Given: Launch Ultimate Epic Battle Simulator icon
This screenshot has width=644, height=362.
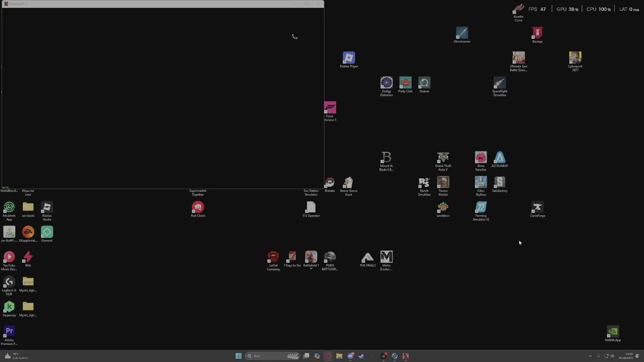Looking at the screenshot, I should pyautogui.click(x=519, y=61).
